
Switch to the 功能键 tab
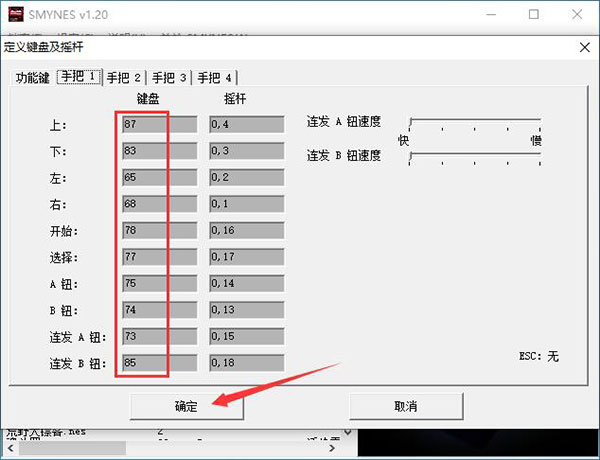coord(33,78)
